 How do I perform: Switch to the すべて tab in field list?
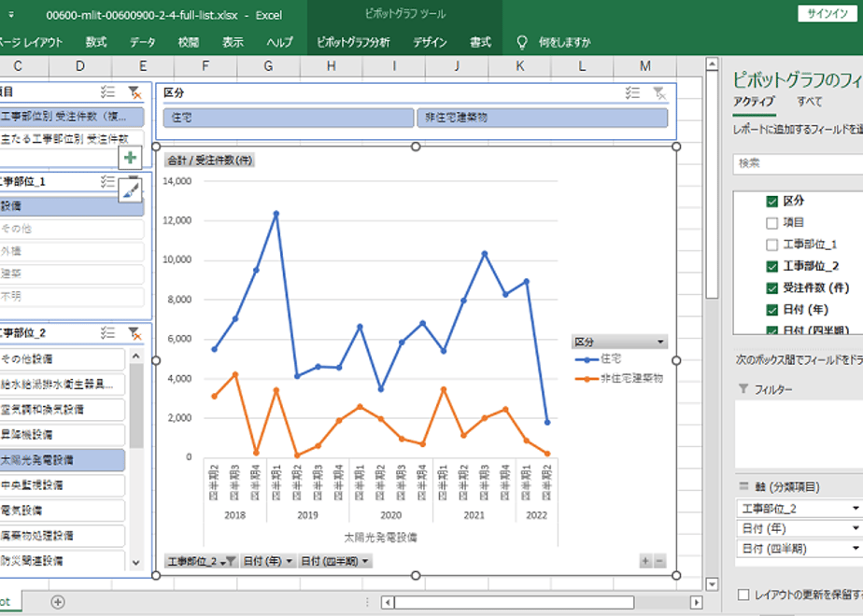click(810, 101)
